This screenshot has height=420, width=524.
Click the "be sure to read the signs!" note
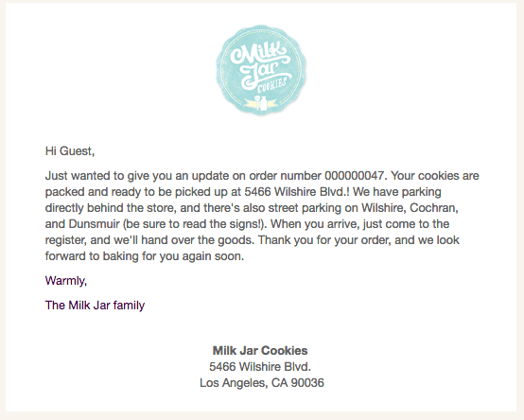click(x=194, y=224)
